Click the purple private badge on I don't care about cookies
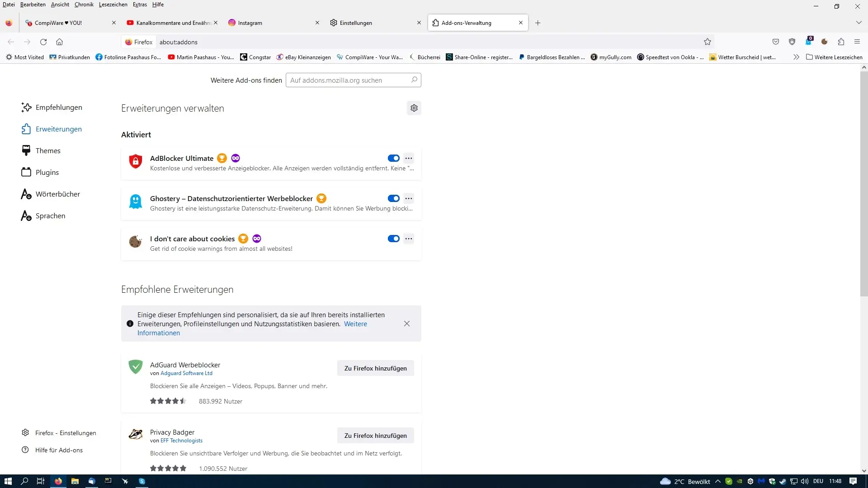Image resolution: width=868 pixels, height=488 pixels. [257, 239]
